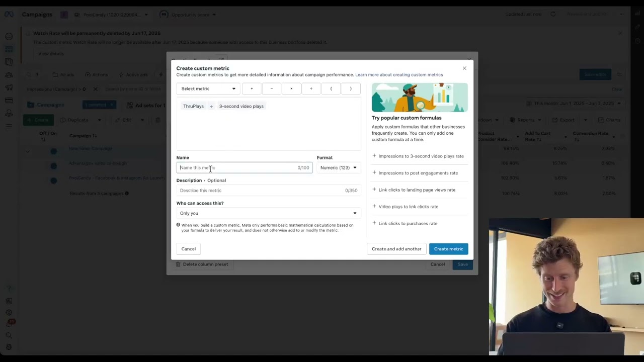The width and height of the screenshot is (644, 362).
Task: Toggle the New Sales Campaign on/off switch
Action: [x=53, y=151]
